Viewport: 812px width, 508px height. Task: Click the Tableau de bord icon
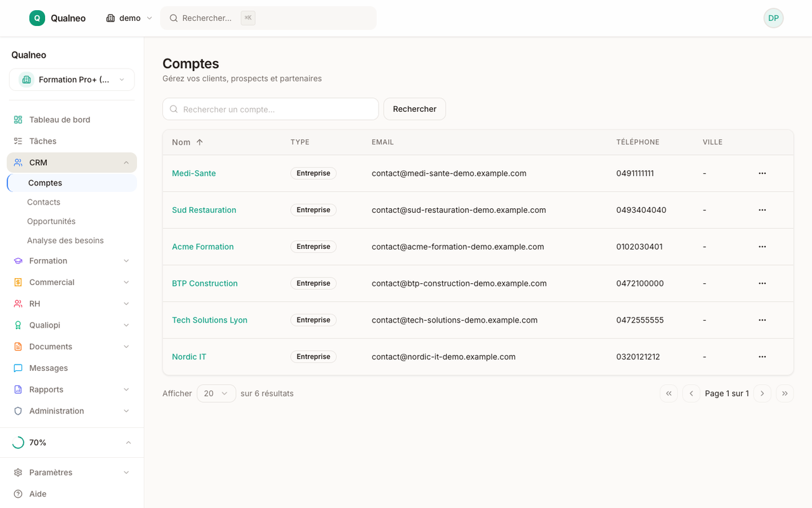[18, 119]
